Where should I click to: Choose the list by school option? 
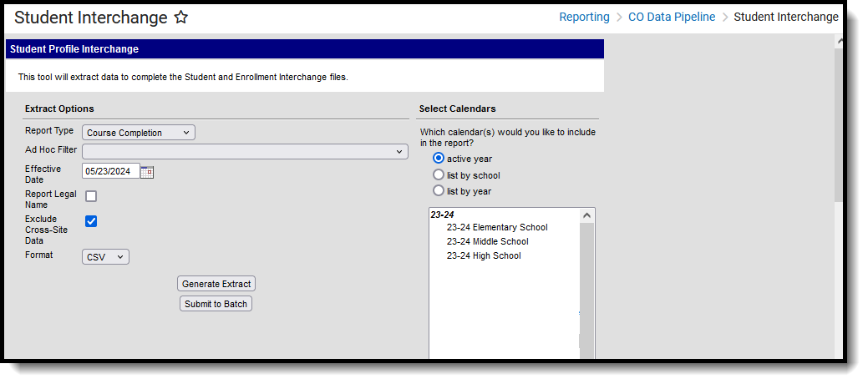point(439,174)
